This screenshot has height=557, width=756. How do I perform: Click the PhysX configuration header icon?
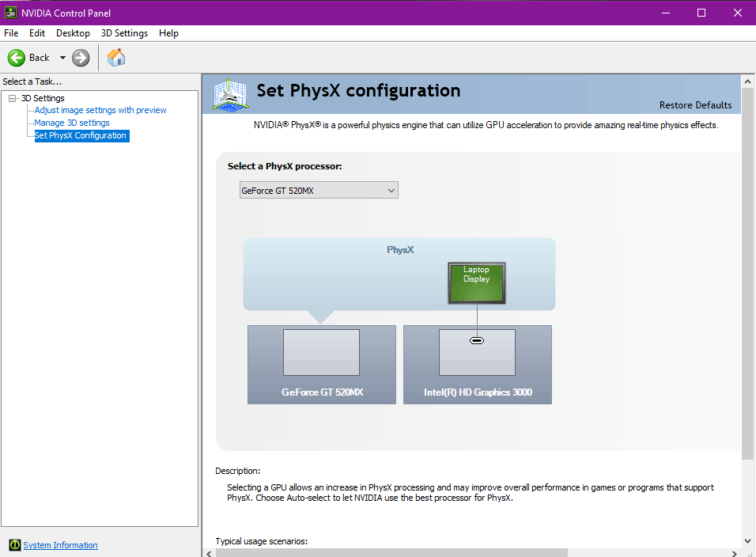(230, 94)
